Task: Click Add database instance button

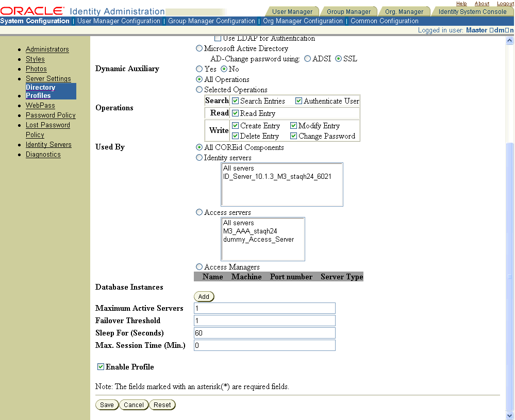Action: (204, 296)
